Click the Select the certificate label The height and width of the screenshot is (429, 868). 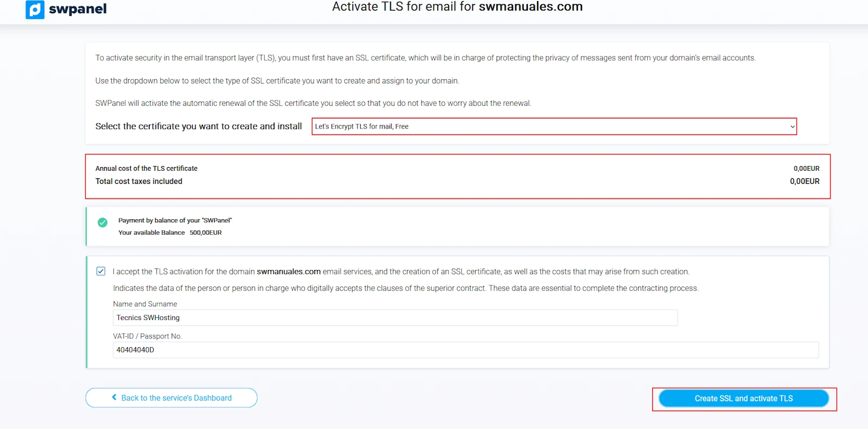(x=199, y=126)
